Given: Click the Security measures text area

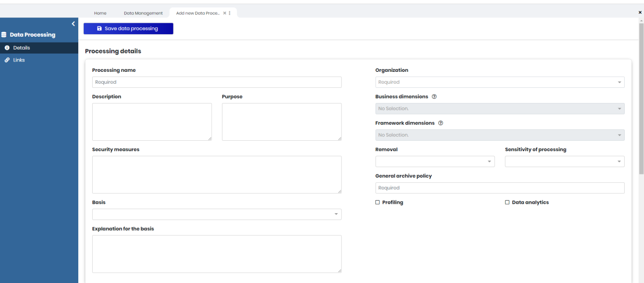Looking at the screenshot, I should (x=217, y=175).
